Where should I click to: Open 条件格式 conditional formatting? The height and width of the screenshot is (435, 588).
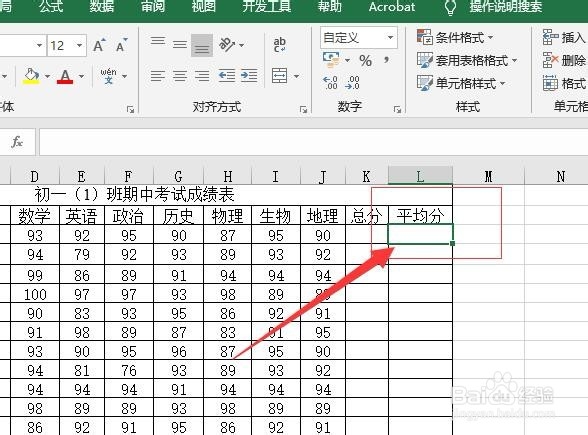455,38
